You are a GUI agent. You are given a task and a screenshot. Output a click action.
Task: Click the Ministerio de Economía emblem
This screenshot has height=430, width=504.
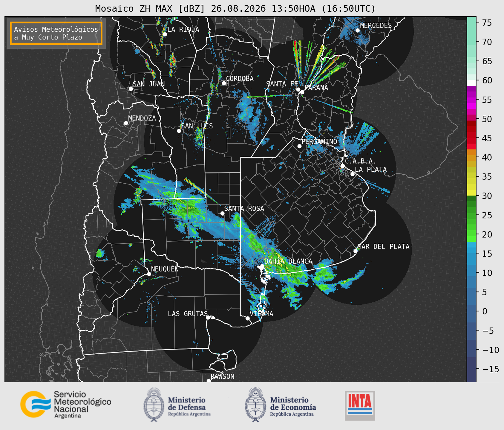[255, 405]
